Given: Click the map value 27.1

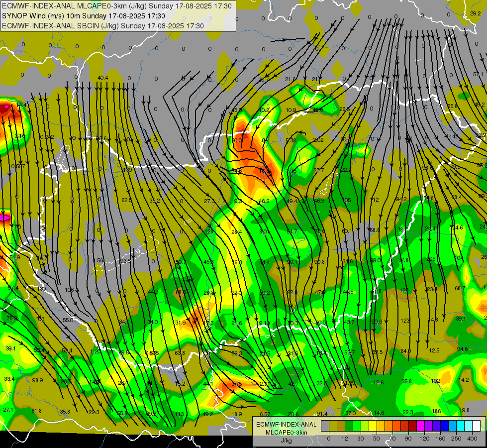Looking at the screenshot, I should [x=8, y=410].
